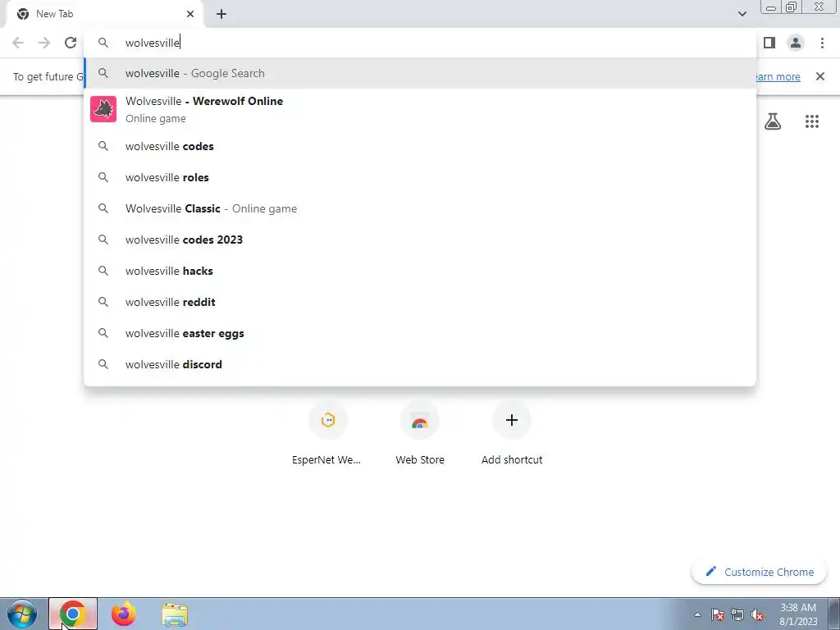Click the search icon beside wolvesville hacks
The height and width of the screenshot is (630, 840).
(x=103, y=271)
